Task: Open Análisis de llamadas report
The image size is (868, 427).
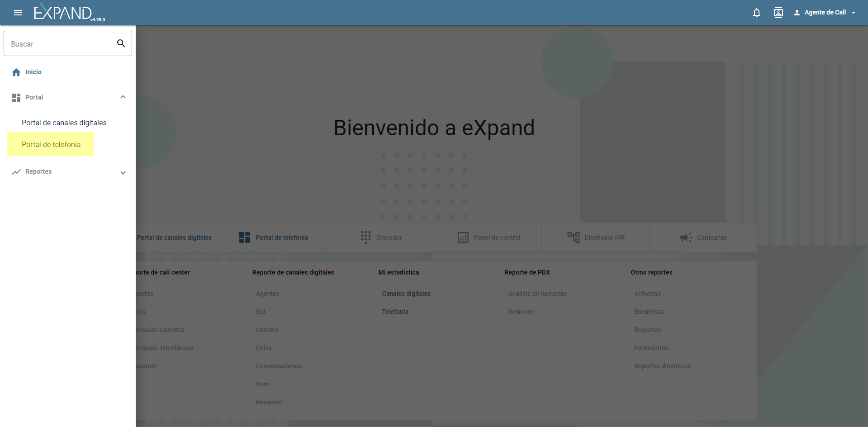Action: pos(537,294)
